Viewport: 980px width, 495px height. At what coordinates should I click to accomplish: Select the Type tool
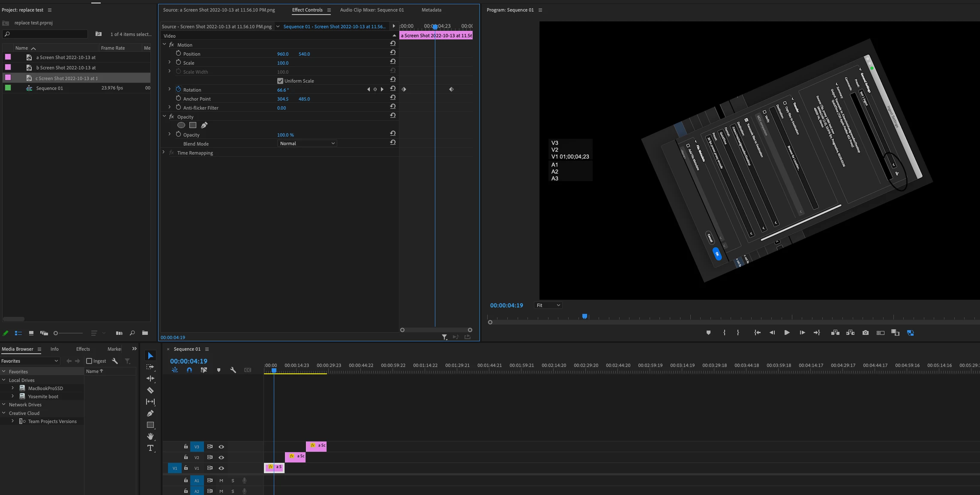(x=150, y=448)
